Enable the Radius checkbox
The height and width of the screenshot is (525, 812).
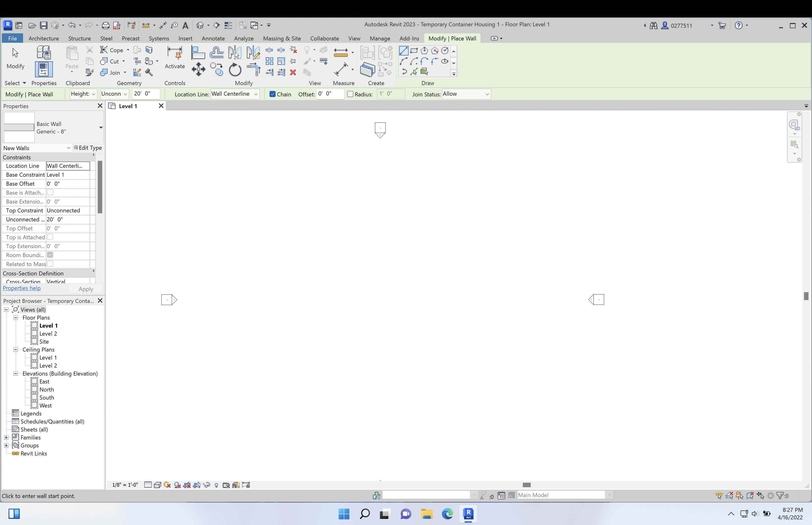(x=350, y=94)
